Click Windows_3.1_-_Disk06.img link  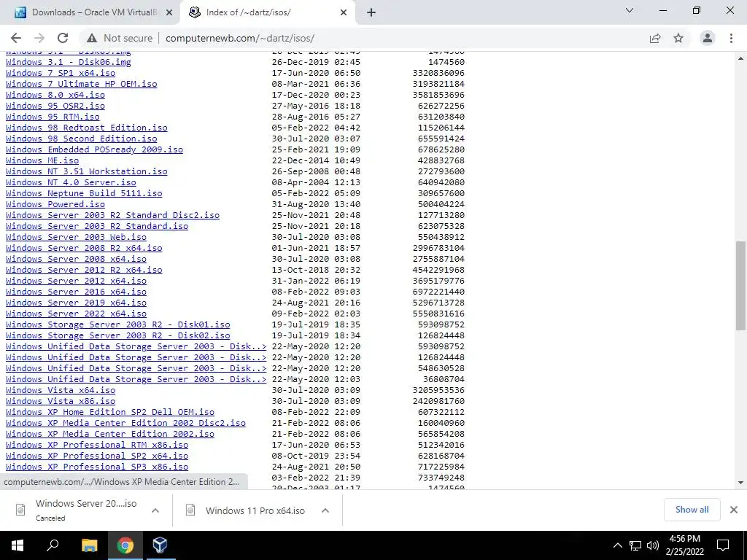coord(68,62)
